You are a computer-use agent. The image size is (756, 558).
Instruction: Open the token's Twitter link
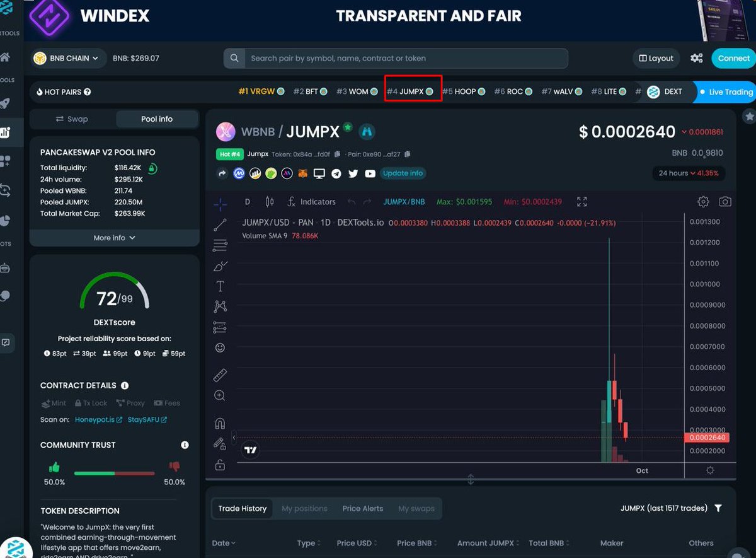353,173
